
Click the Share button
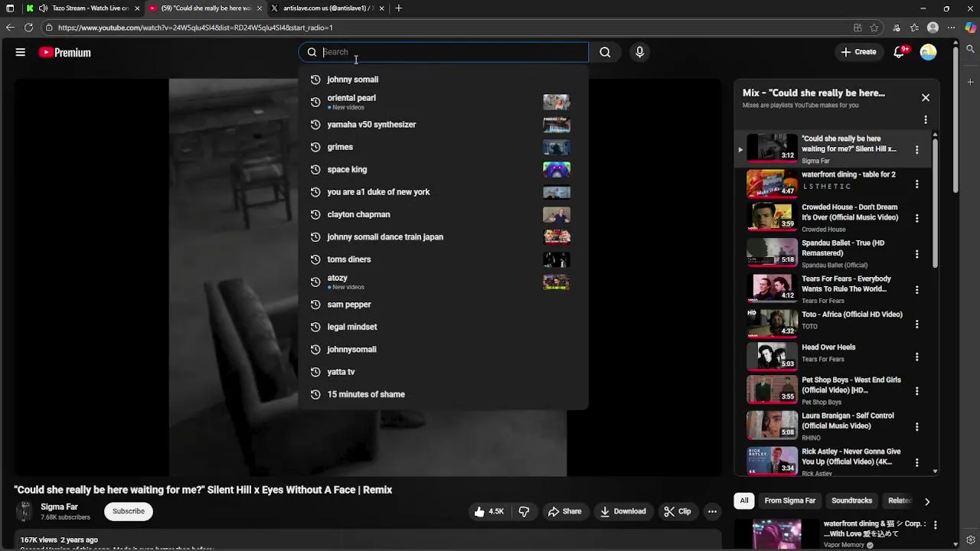click(x=564, y=511)
